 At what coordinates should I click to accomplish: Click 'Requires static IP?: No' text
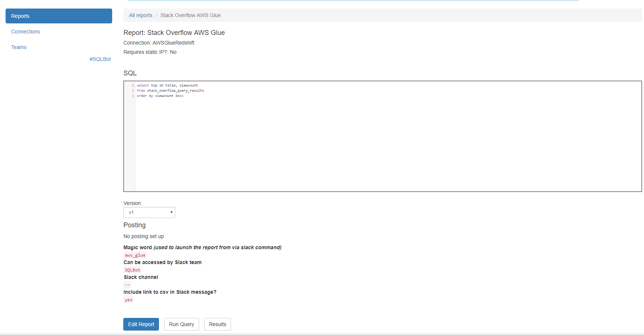point(150,52)
